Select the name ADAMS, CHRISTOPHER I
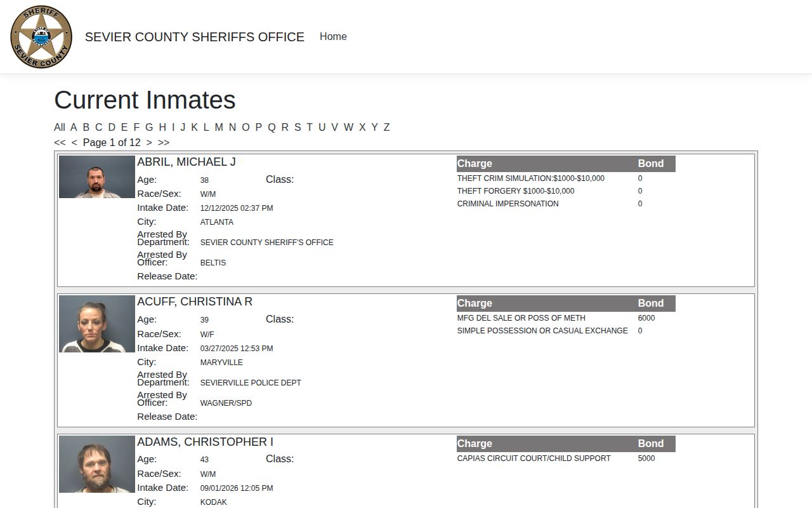 [206, 442]
